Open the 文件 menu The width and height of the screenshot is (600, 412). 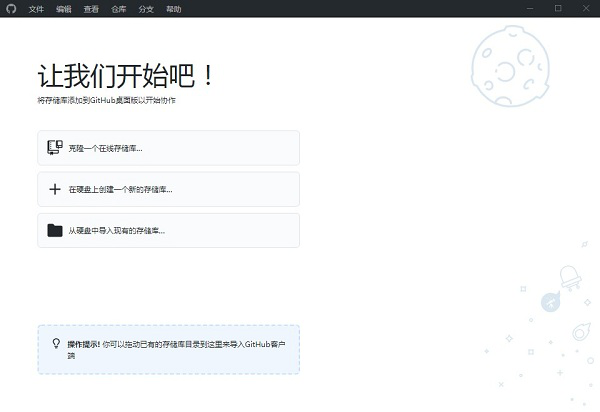(x=36, y=9)
